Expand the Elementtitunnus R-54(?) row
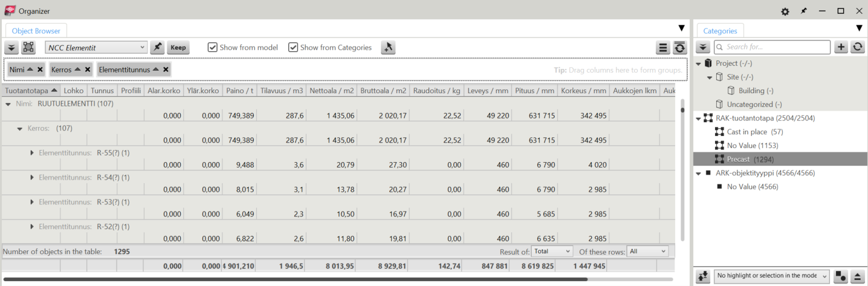The image size is (868, 286). [x=32, y=178]
